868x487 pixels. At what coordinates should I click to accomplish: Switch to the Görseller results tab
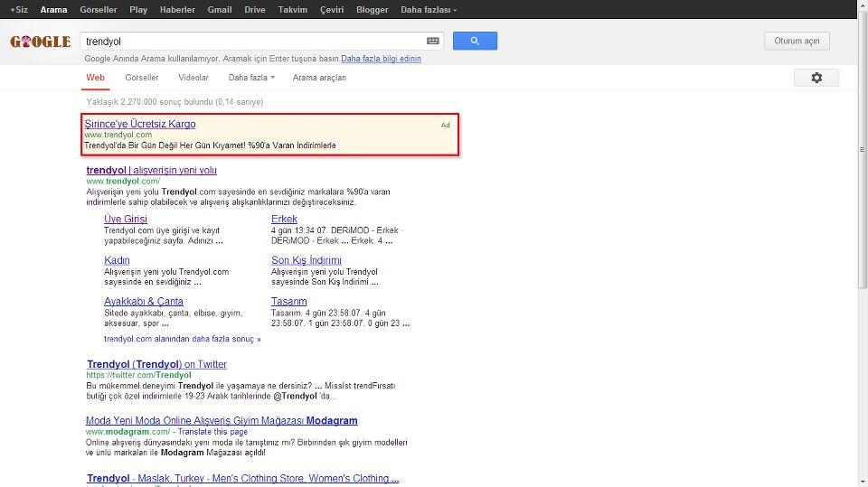click(x=142, y=78)
